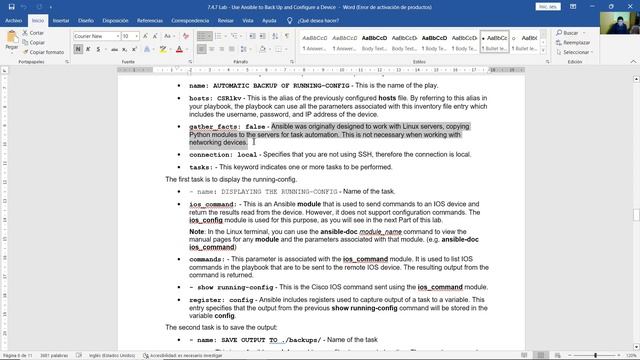
Task: Toggle superscript formatting
Action: [134, 49]
